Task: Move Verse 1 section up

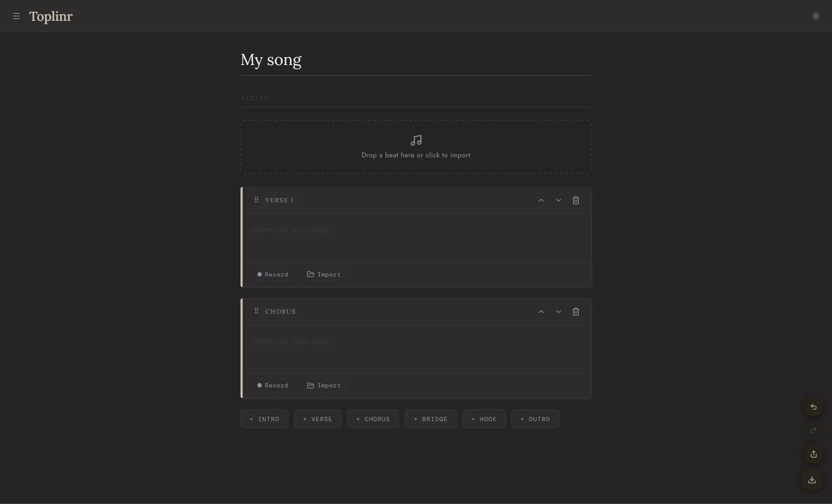Action: point(541,200)
